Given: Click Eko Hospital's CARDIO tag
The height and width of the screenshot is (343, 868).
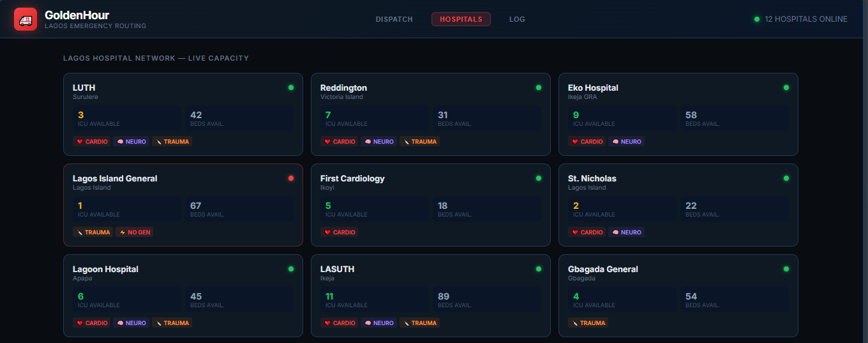Looking at the screenshot, I should coord(587,142).
